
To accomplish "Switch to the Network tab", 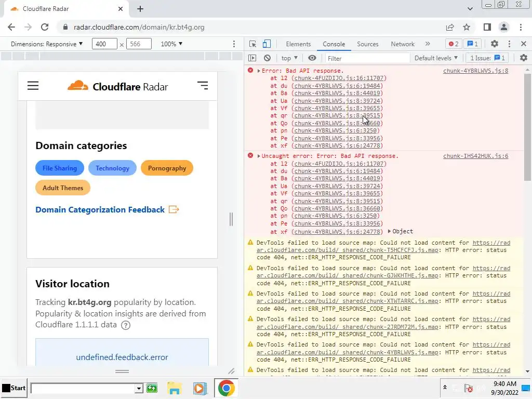I will 403,44.
